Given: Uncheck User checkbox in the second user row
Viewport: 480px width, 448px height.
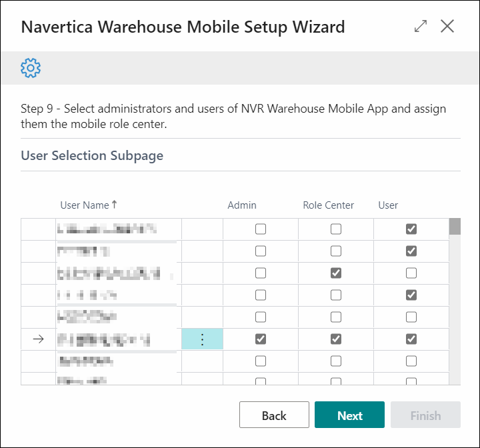Looking at the screenshot, I should (x=411, y=251).
